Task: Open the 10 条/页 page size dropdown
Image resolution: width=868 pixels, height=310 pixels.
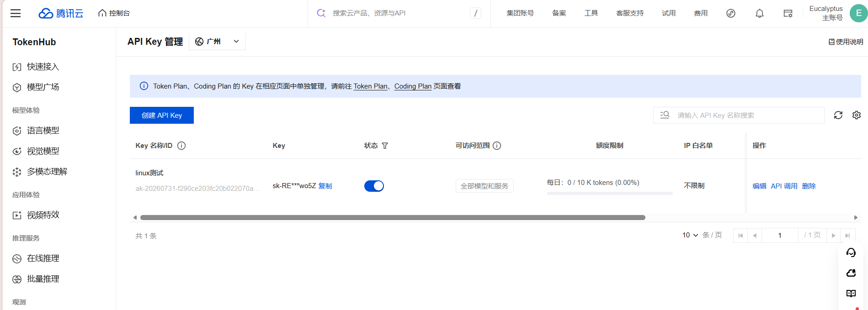Action: point(690,235)
